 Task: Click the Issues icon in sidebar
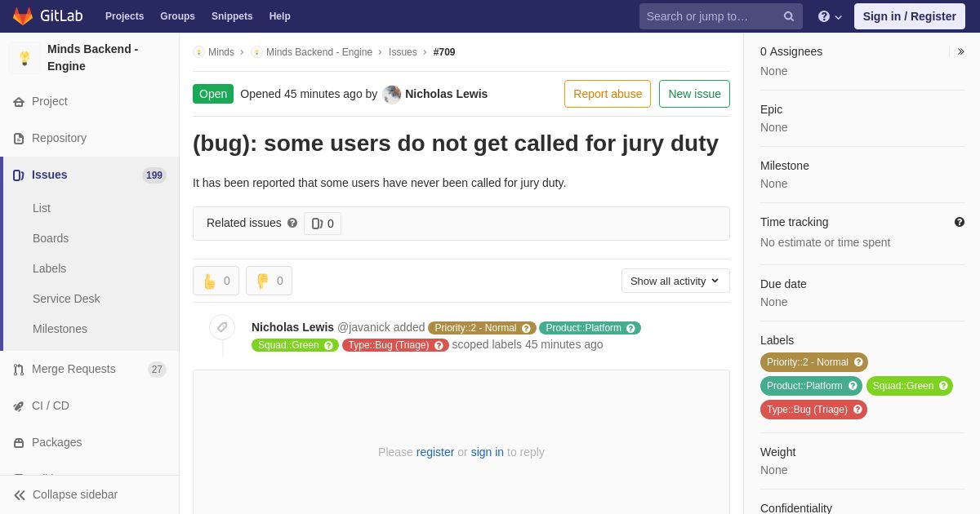(x=19, y=175)
